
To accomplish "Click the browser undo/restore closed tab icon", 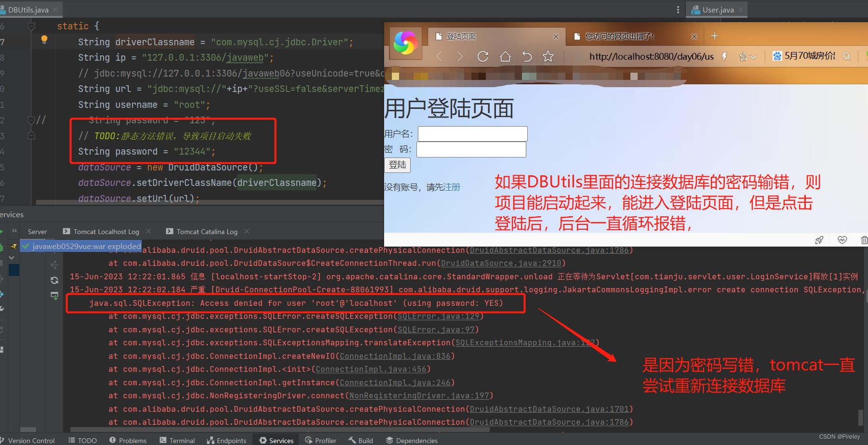I will pos(527,57).
